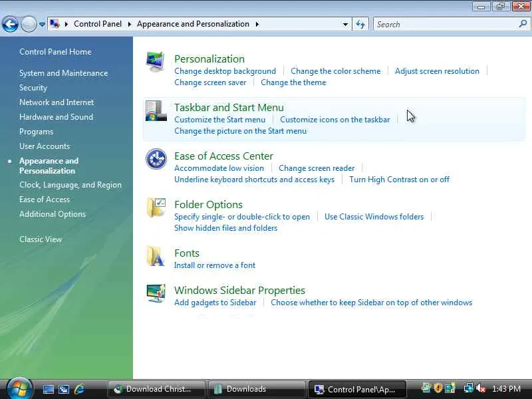Image resolution: width=532 pixels, height=399 pixels.
Task: Click the network tray icon
Action: (469, 388)
